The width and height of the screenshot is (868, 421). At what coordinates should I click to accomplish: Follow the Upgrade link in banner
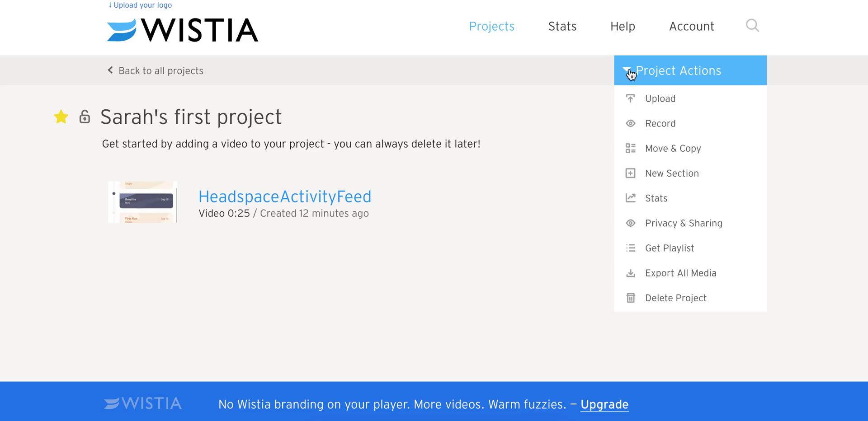pyautogui.click(x=604, y=404)
